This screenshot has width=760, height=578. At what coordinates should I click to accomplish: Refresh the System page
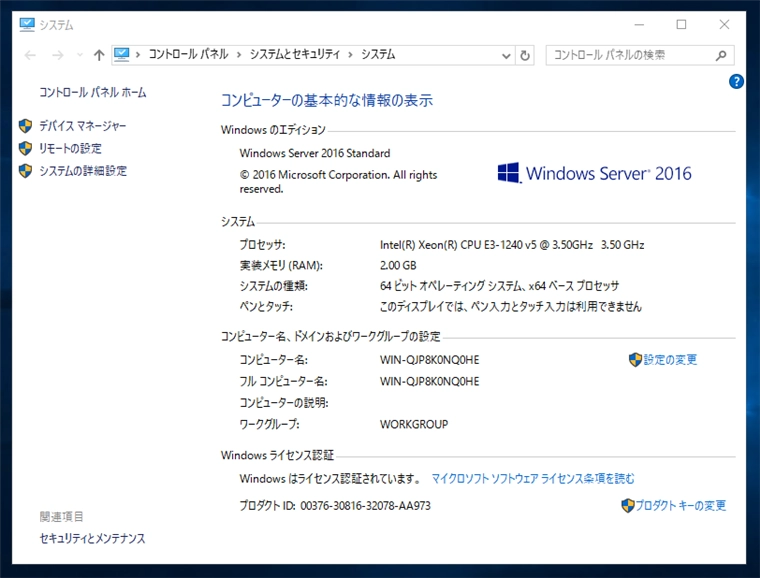pyautogui.click(x=524, y=56)
